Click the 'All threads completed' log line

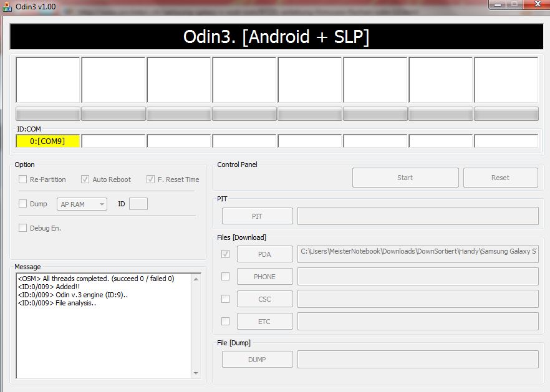pos(96,279)
